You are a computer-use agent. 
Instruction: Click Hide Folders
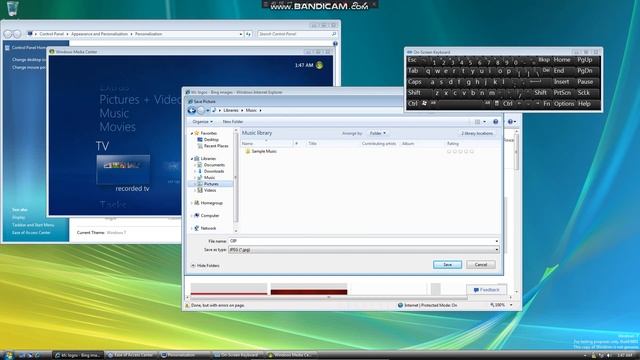(205, 266)
